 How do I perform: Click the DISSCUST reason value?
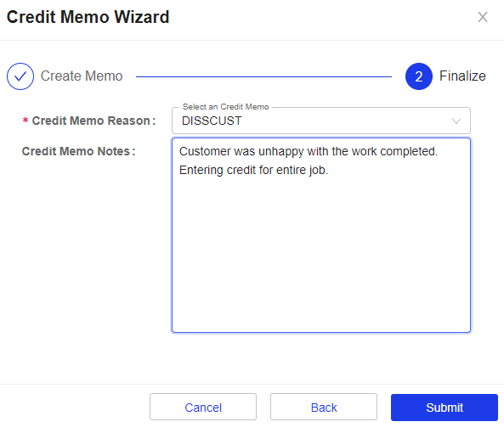click(212, 121)
